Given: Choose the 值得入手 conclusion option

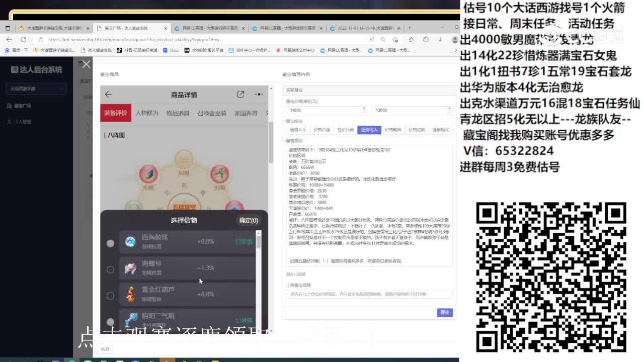Looking at the screenshot, I should coord(298,130).
